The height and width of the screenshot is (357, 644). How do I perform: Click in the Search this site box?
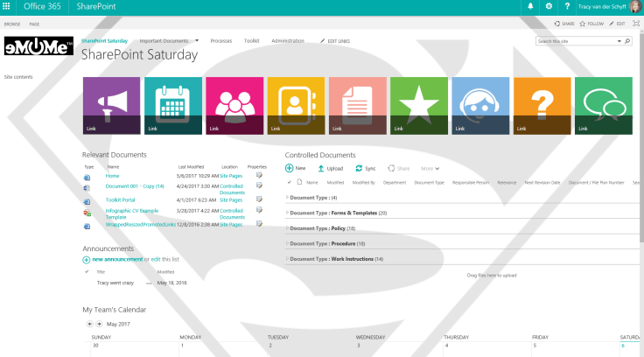tap(577, 41)
